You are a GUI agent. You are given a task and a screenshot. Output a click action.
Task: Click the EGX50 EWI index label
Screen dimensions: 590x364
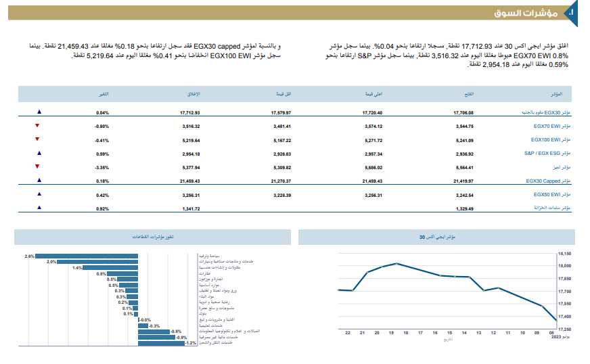551,195
